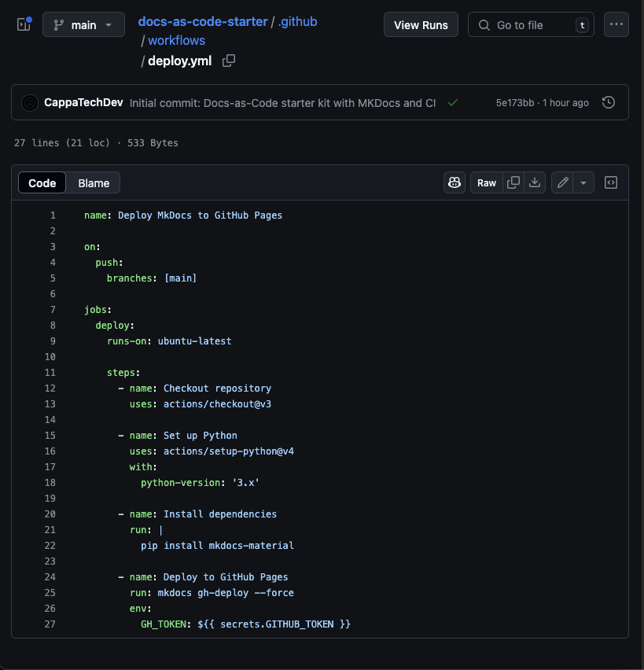Click the '27 lines (21 loc)' file info

(62, 143)
